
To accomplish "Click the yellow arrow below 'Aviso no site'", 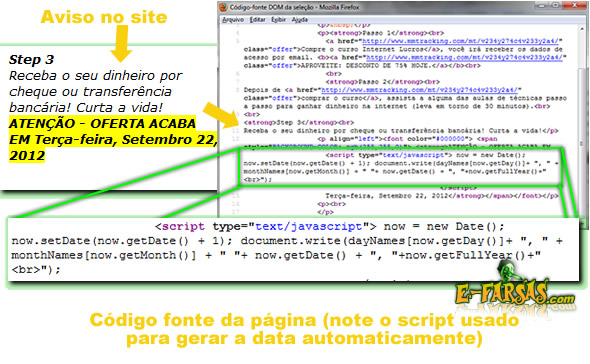I will coord(121,44).
